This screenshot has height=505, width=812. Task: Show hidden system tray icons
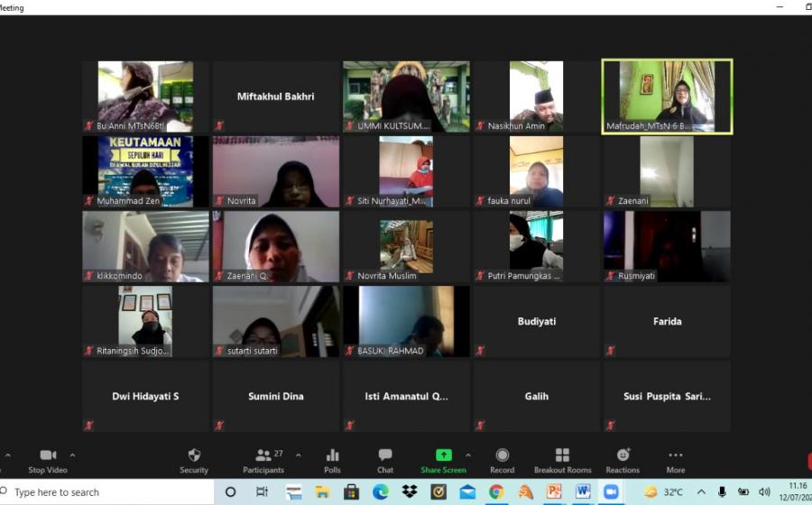coord(701,492)
